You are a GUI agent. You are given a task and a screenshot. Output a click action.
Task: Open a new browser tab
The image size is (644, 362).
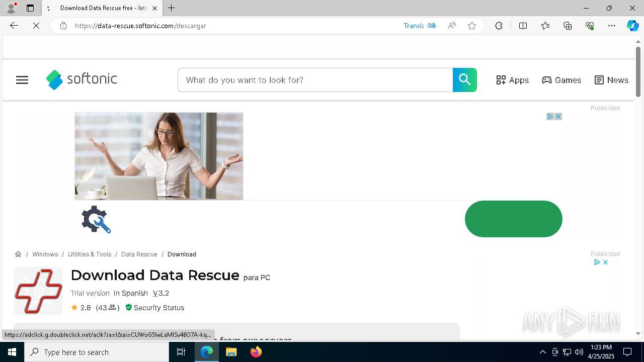click(x=172, y=8)
